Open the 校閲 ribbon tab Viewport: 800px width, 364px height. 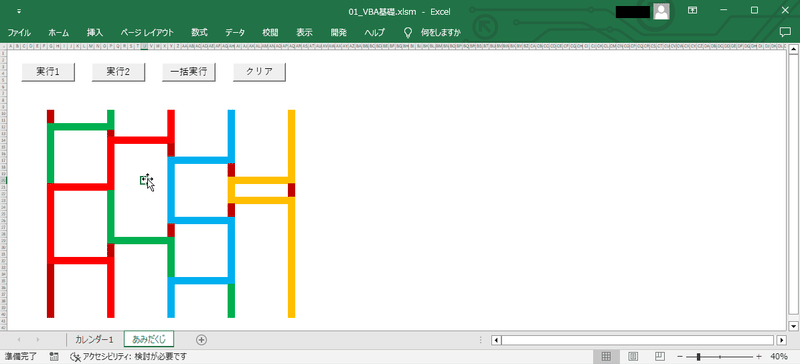coord(270,33)
